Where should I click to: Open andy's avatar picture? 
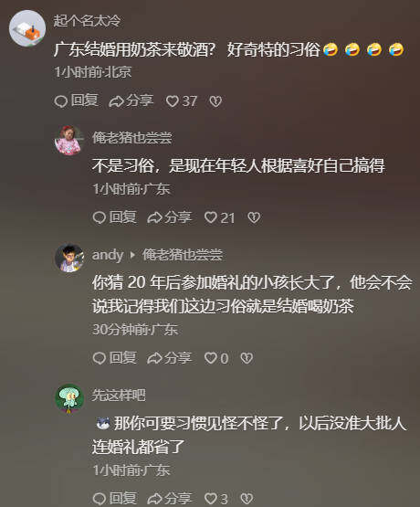[x=69, y=258]
